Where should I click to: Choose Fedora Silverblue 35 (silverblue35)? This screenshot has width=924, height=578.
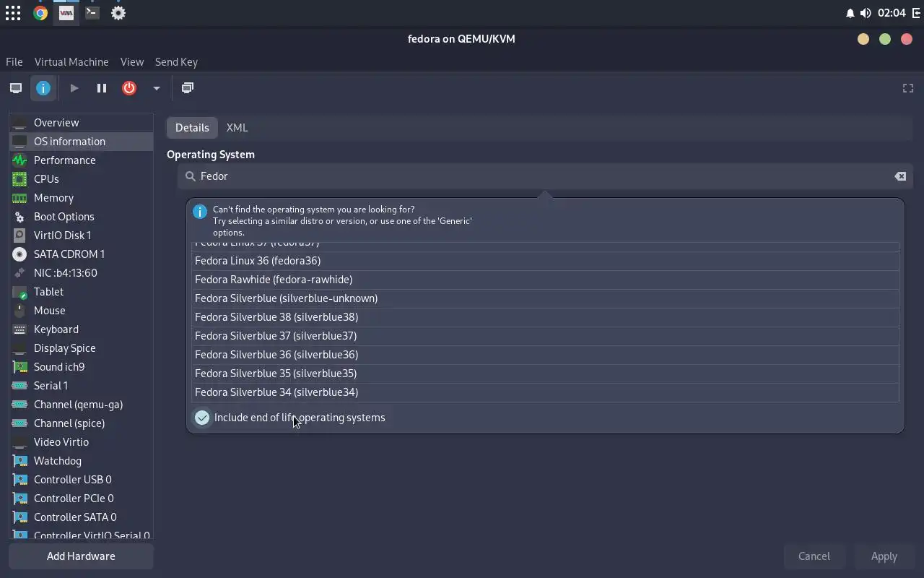click(x=545, y=374)
